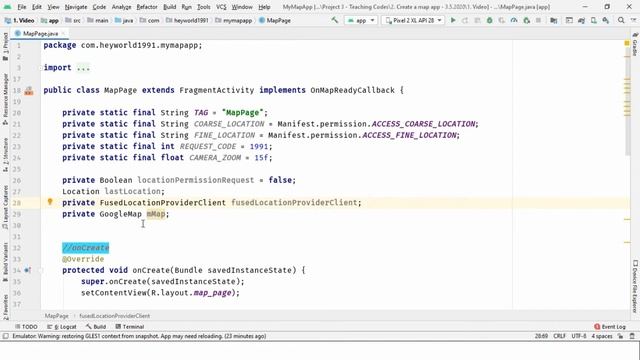The height and width of the screenshot is (360, 640).
Task: Click the 'app' breadcrumb in navigation bar
Action: pos(50,20)
